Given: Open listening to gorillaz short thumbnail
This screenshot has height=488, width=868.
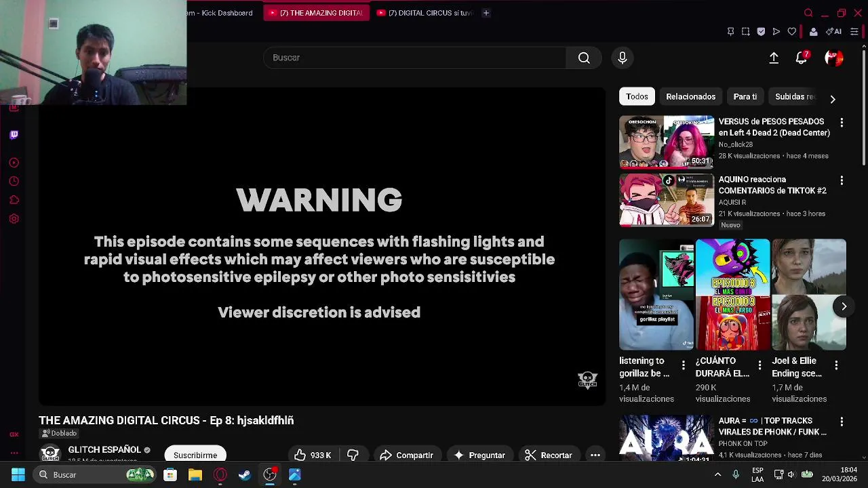Looking at the screenshot, I should click(x=656, y=294).
